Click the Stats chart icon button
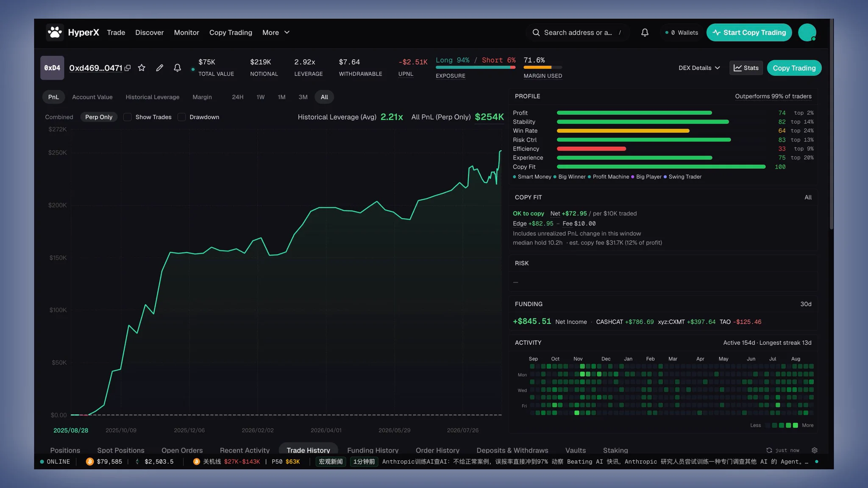 746,68
